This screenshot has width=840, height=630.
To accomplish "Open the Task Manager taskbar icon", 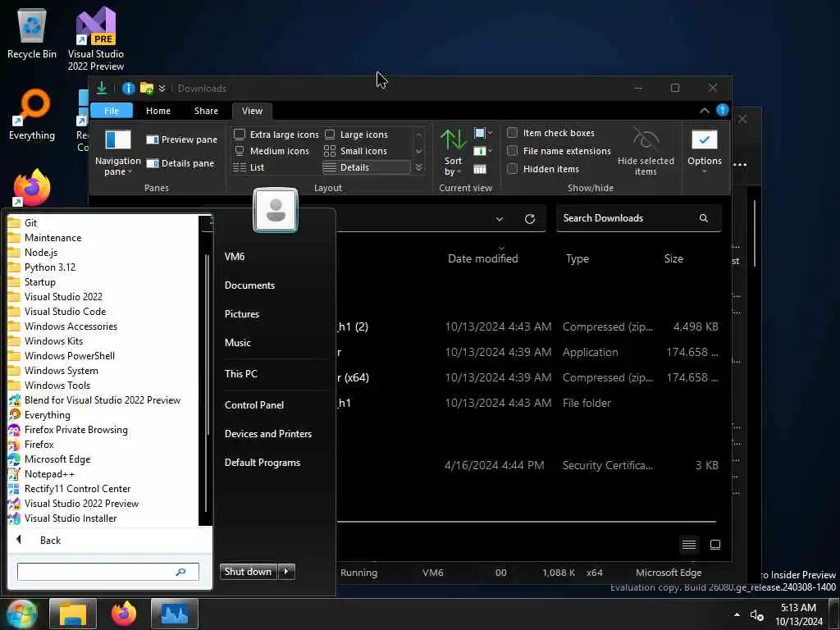I will point(175,614).
